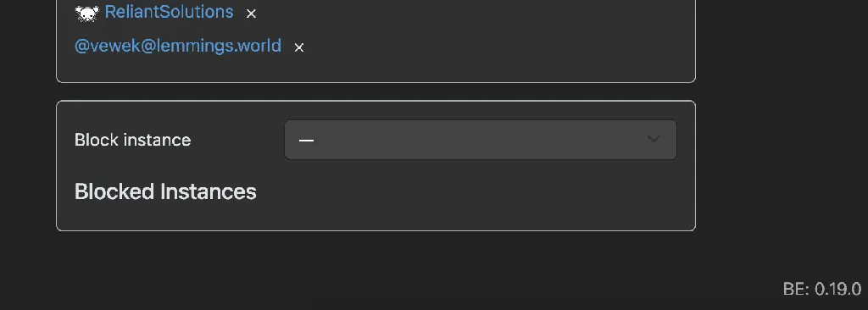
Task: Click the backend version text in footer
Action: point(822,289)
